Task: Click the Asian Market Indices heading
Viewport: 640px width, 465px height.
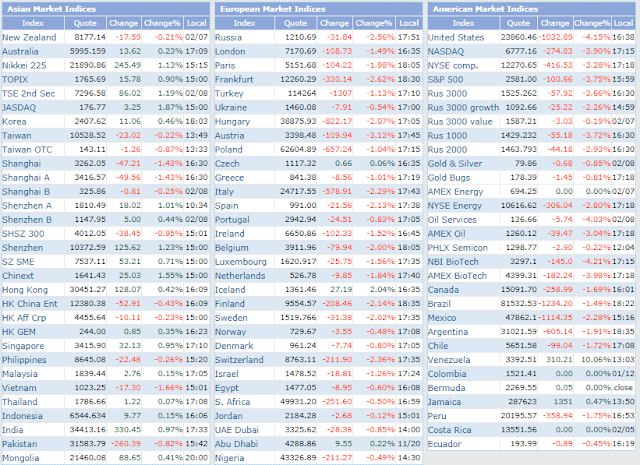Action: click(51, 9)
